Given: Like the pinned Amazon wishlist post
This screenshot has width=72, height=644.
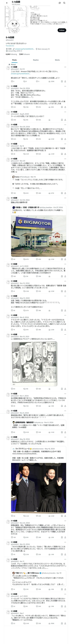Looking at the screenshot, I should 37,81.
